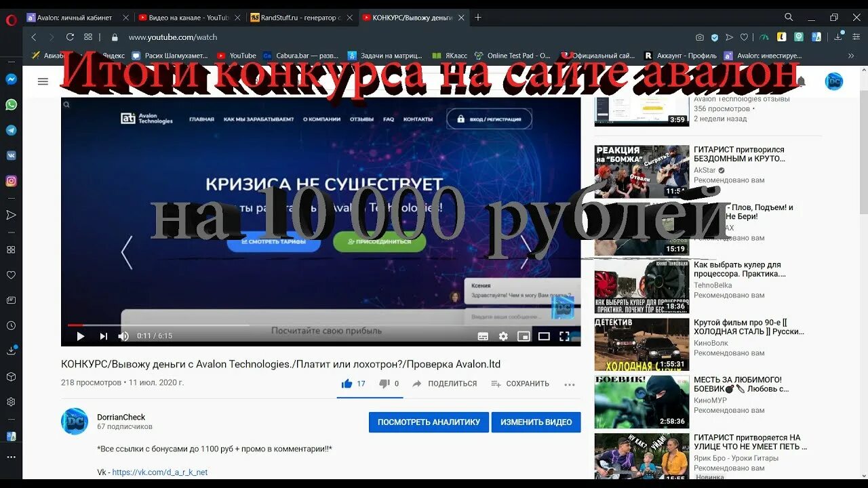Image resolution: width=868 pixels, height=488 pixels.
Task: Add page to bookmarks heart in address bar
Action: [x=744, y=37]
